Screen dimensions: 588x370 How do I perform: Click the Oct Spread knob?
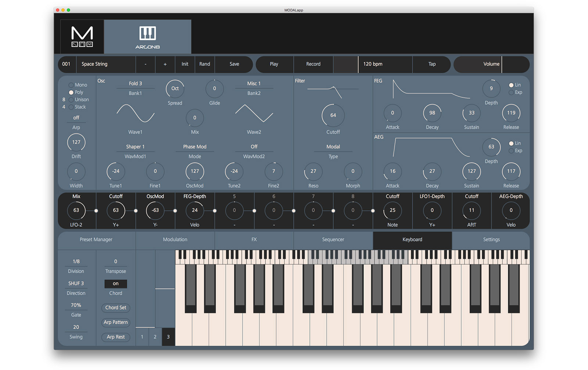point(175,89)
